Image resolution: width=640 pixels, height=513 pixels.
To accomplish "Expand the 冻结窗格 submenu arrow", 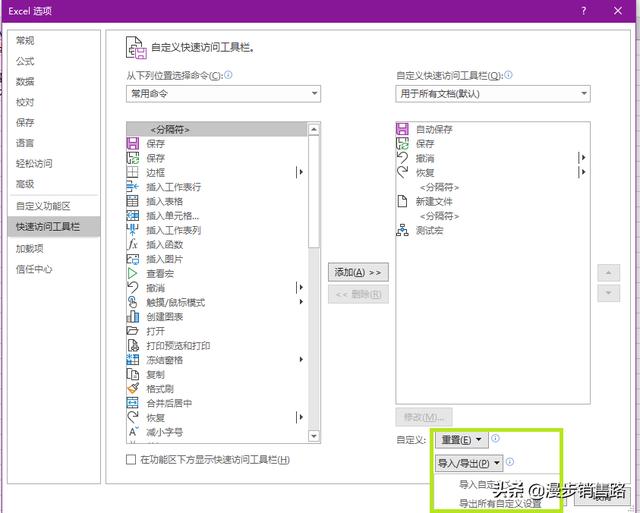I will point(301,360).
